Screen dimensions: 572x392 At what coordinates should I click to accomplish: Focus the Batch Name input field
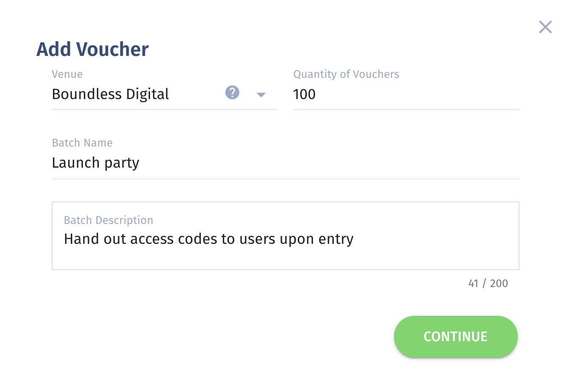[285, 163]
